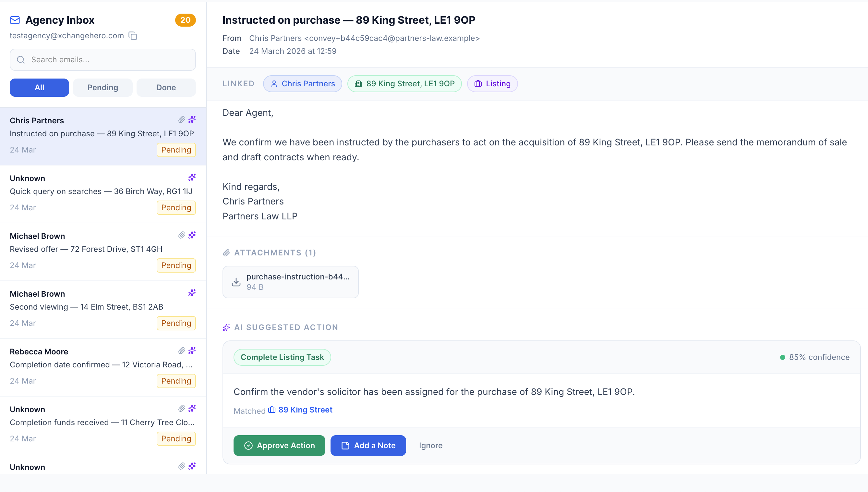
Task: Approve the suggested Complete Listing Task action
Action: [279, 445]
